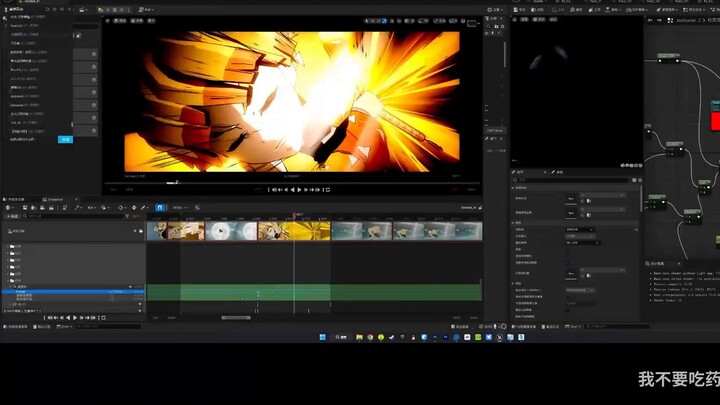Click the green Play button in main toolbar
The width and height of the screenshot is (720, 405).
click(100, 10)
